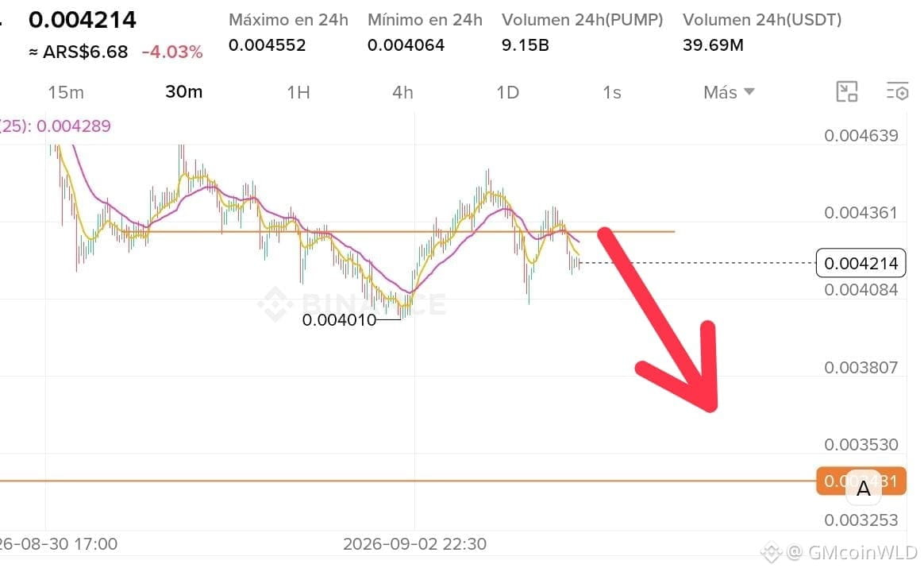Image resolution: width=924 pixels, height=572 pixels.
Task: Expand the Más timeframe dropdown
Action: coord(729,93)
